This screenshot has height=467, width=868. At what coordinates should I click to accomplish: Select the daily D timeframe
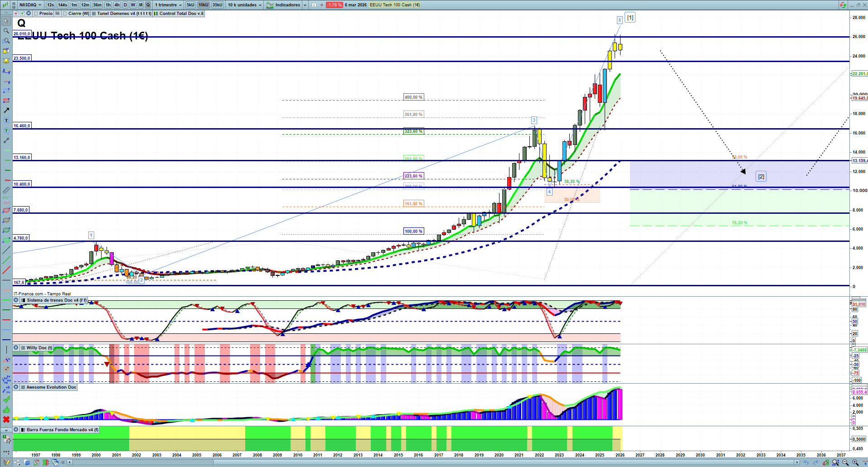(125, 5)
